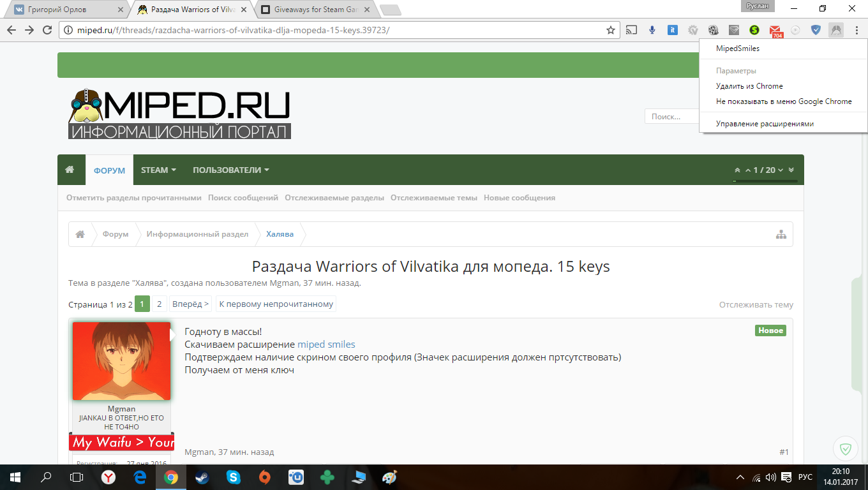This screenshot has height=490, width=868.
Task: Click the 'Руслан' Chrome profile button
Action: tap(758, 6)
